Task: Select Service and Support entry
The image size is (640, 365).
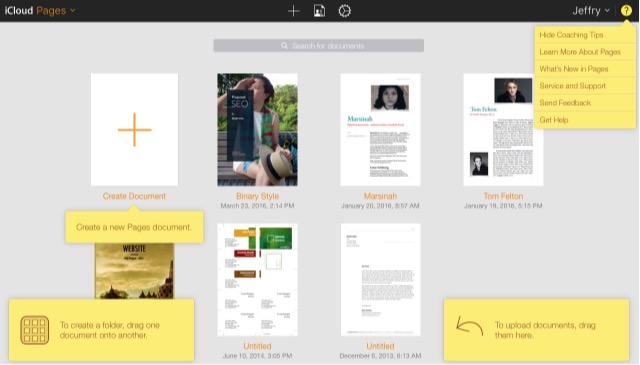Action: (x=585, y=86)
